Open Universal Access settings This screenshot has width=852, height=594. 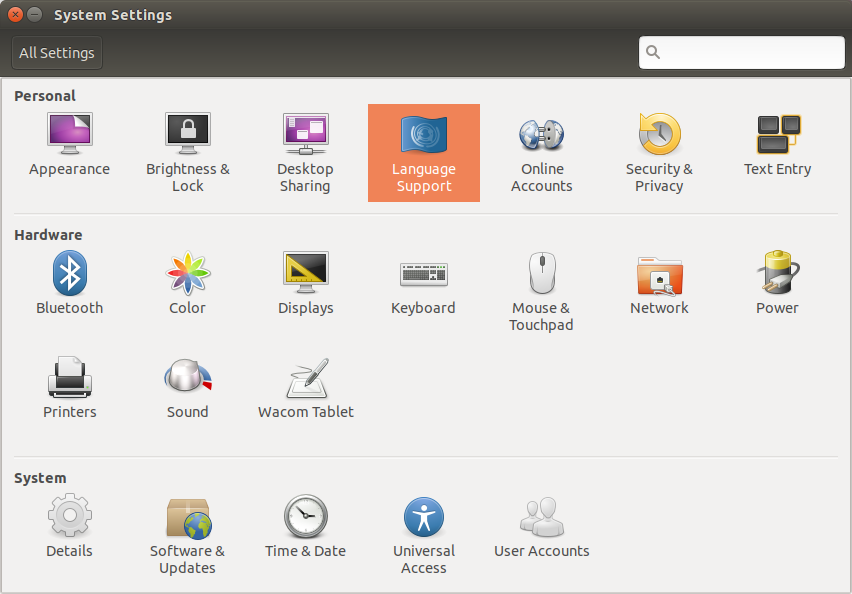pos(424,535)
